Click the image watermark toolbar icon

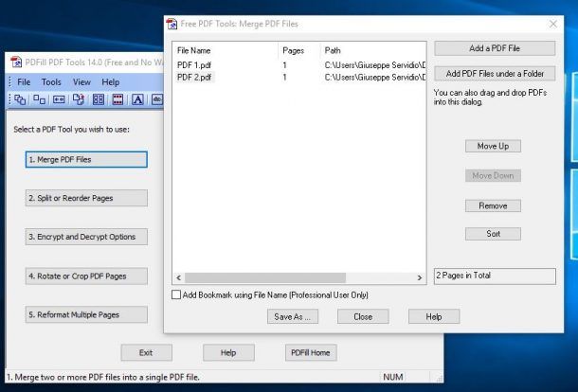pyautogui.click(x=157, y=99)
